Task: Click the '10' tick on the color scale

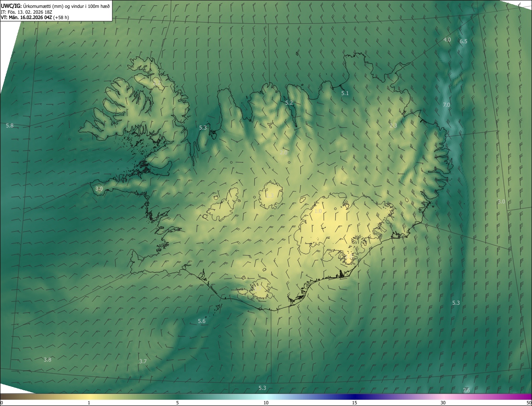Action: (x=266, y=403)
